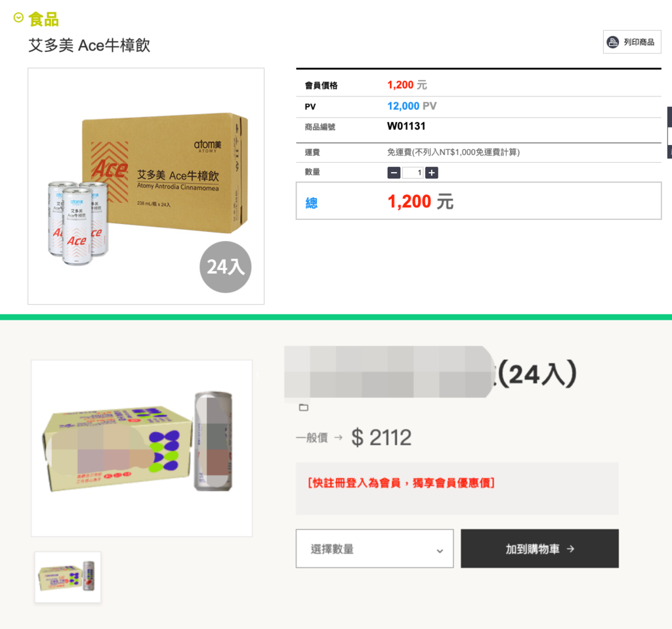Open the 食品 category heading

[x=44, y=19]
